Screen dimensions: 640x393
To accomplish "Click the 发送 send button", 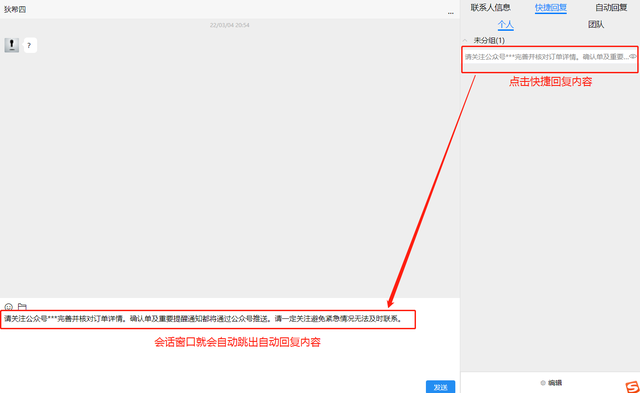I will pos(440,387).
